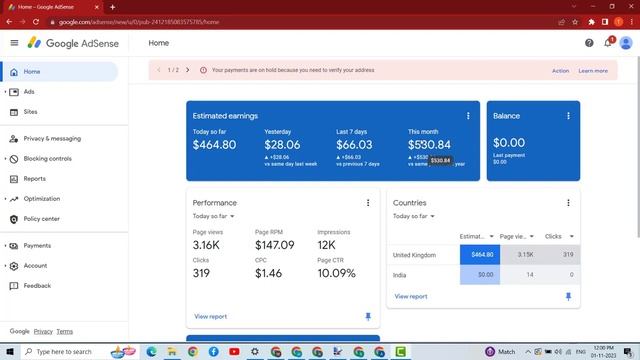Image resolution: width=640 pixels, height=360 pixels.
Task: Bookmark this page with the star
Action: [575, 22]
